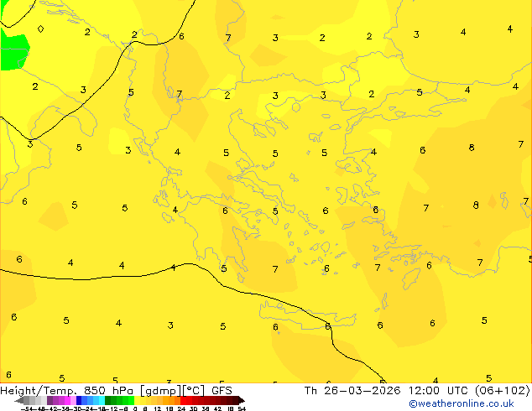Click the [gdmp] unit label in title
Image resolution: width=532 pixels, height=411 pixels.
pyautogui.click(x=161, y=391)
